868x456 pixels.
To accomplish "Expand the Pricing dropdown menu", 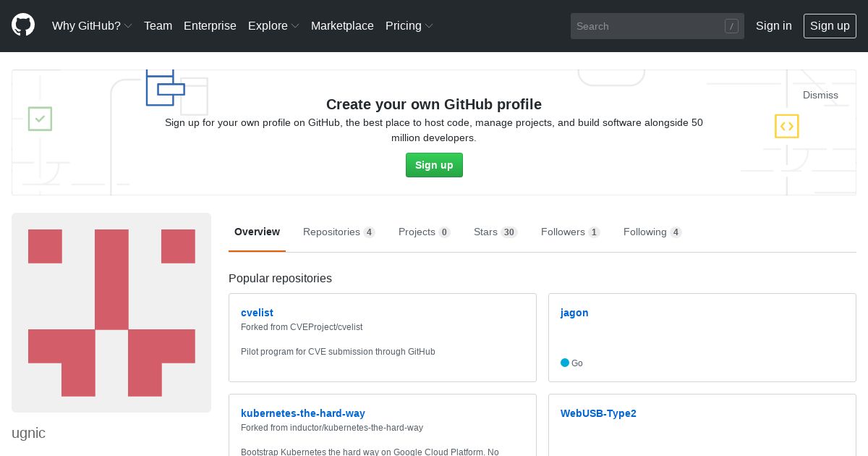I will pyautogui.click(x=409, y=25).
